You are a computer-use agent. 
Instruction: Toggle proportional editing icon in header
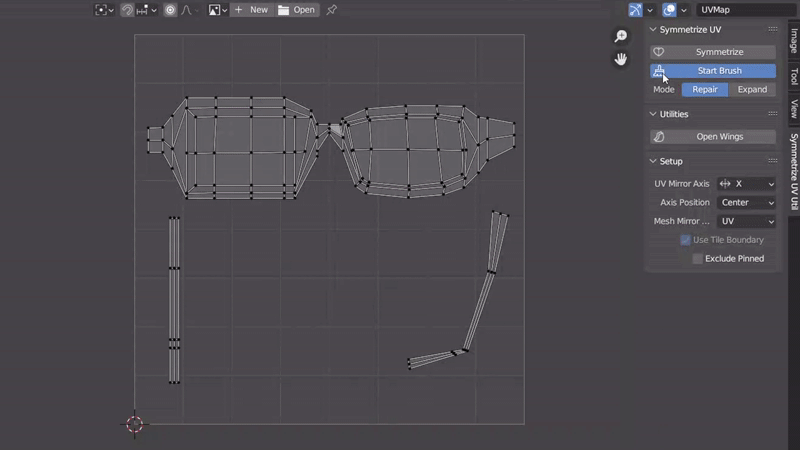point(170,10)
